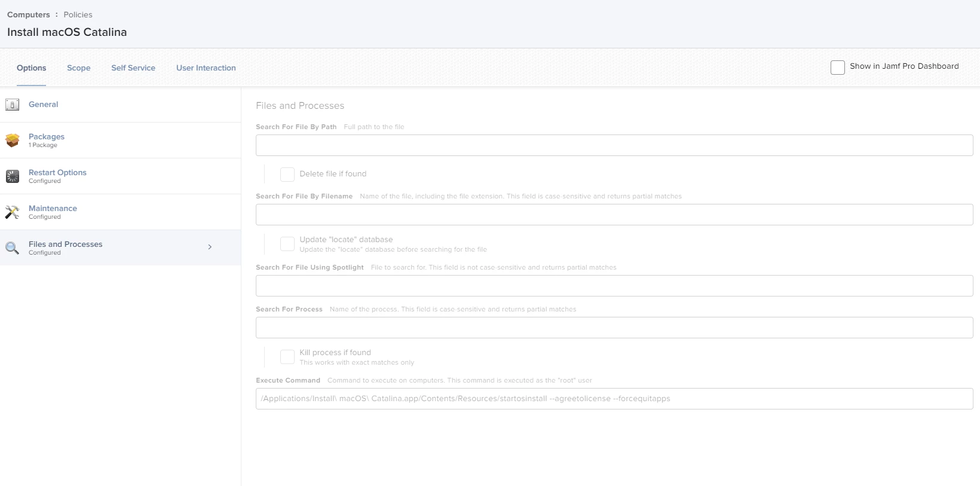
Task: Focus the Search For File Using Spotlight field
Action: click(x=614, y=286)
